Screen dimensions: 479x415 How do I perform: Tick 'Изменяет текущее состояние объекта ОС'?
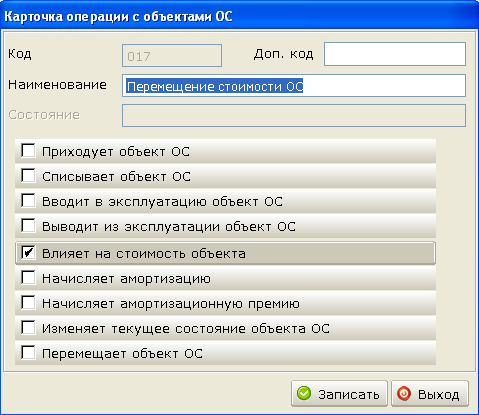28,327
